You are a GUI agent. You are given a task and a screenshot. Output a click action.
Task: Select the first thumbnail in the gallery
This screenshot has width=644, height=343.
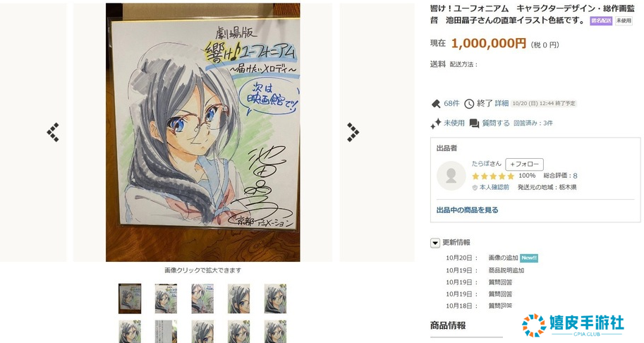pos(130,299)
